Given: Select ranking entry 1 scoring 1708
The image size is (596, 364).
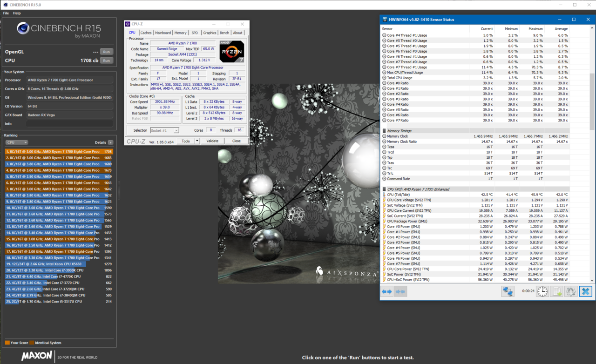Looking at the screenshot, I should coord(59,151).
